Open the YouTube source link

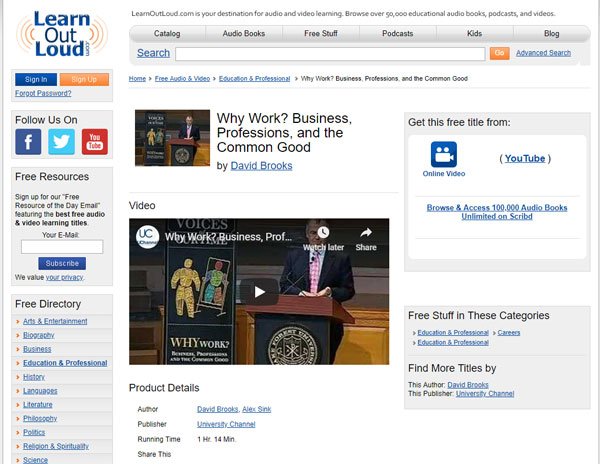pyautogui.click(x=525, y=159)
